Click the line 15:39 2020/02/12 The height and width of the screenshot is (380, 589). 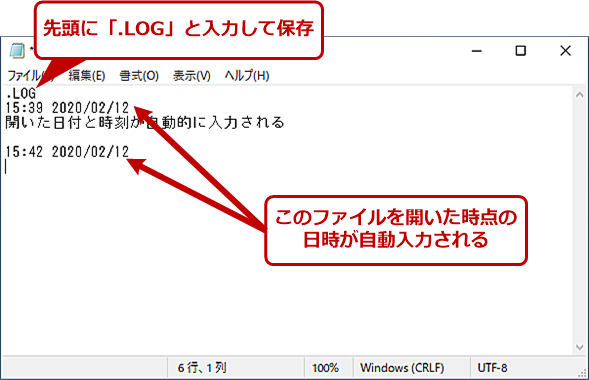click(x=67, y=108)
